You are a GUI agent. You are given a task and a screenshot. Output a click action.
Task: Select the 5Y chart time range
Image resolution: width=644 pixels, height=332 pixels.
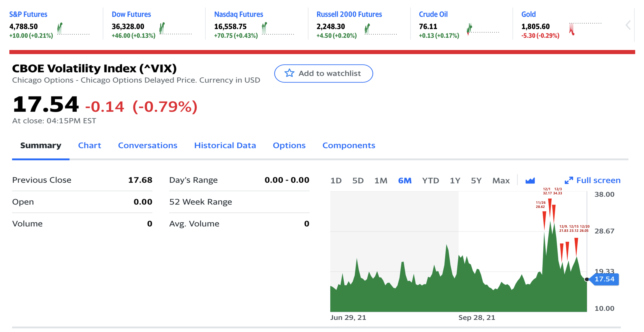(476, 180)
